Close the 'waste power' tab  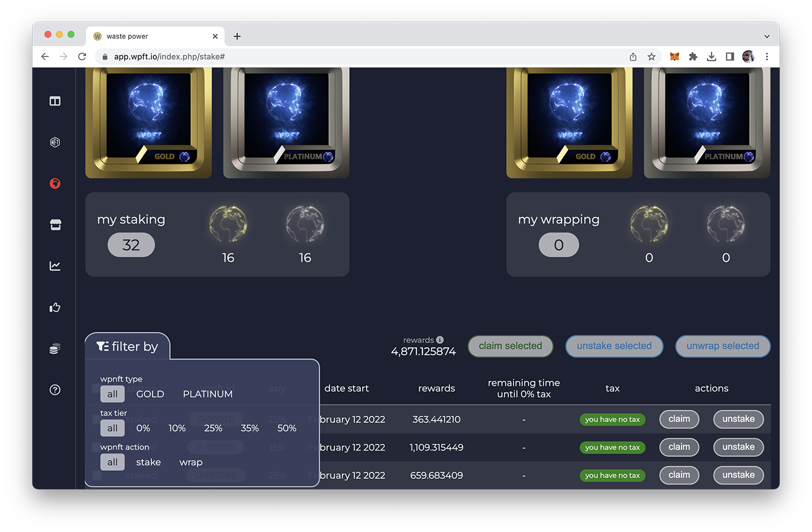215,36
